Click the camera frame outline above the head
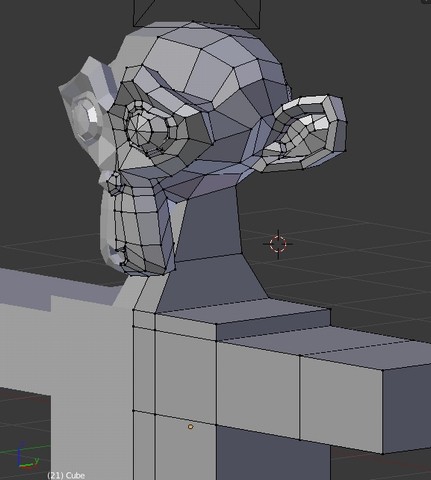431x480 pixels. pos(197,13)
